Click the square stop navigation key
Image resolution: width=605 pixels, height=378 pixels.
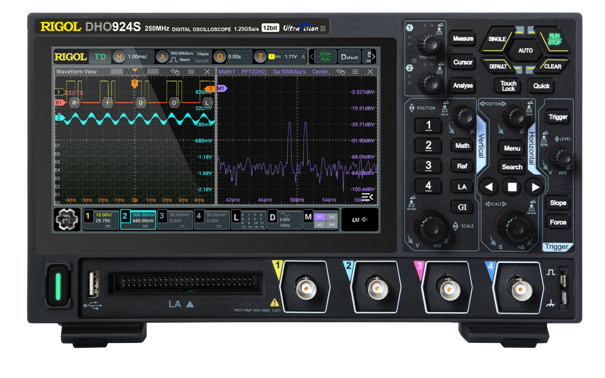coord(512,187)
